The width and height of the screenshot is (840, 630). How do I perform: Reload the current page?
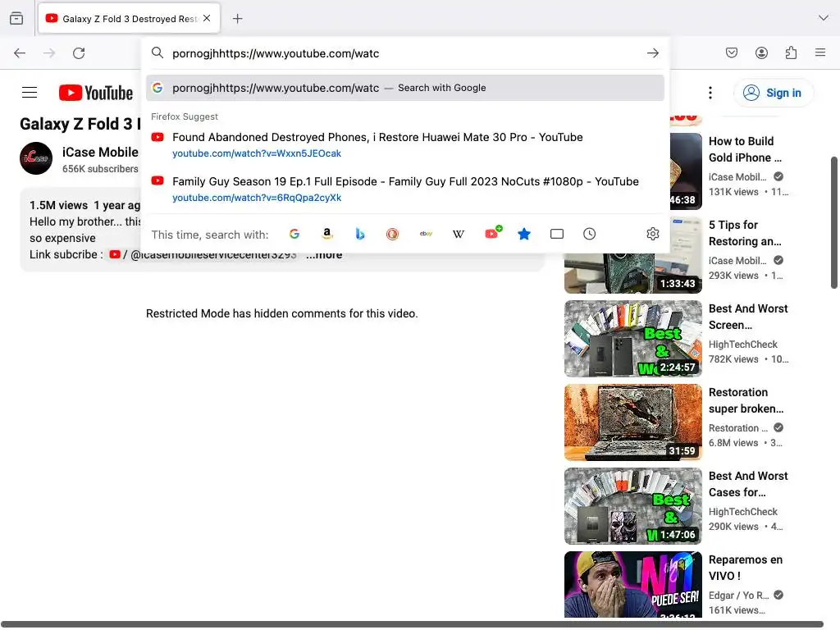79,53
